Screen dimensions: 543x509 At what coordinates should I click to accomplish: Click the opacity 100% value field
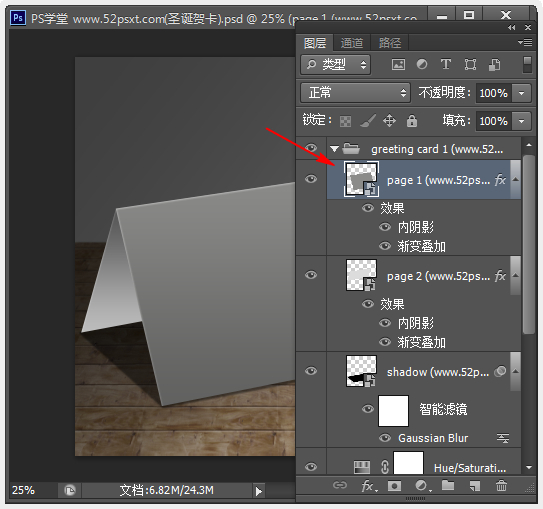tap(493, 93)
